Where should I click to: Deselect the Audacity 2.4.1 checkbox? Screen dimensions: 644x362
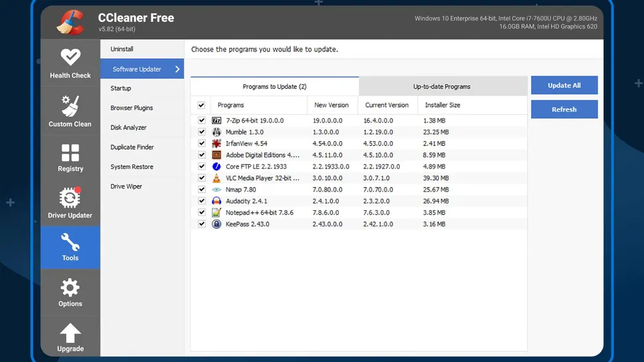pos(202,201)
